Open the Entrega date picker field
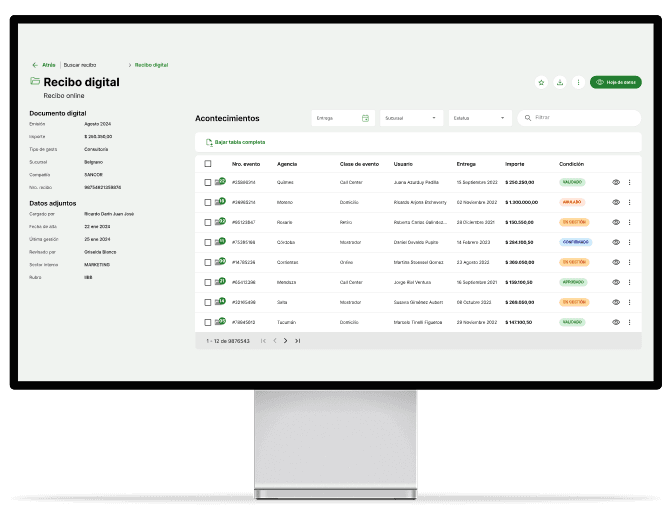Viewport: 671px width, 507px height. 338,118
